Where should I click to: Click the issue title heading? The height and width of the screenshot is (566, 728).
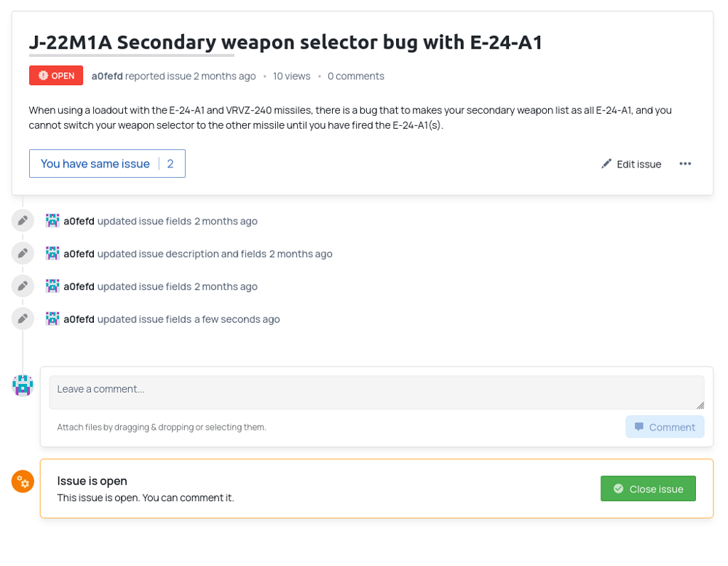[285, 42]
